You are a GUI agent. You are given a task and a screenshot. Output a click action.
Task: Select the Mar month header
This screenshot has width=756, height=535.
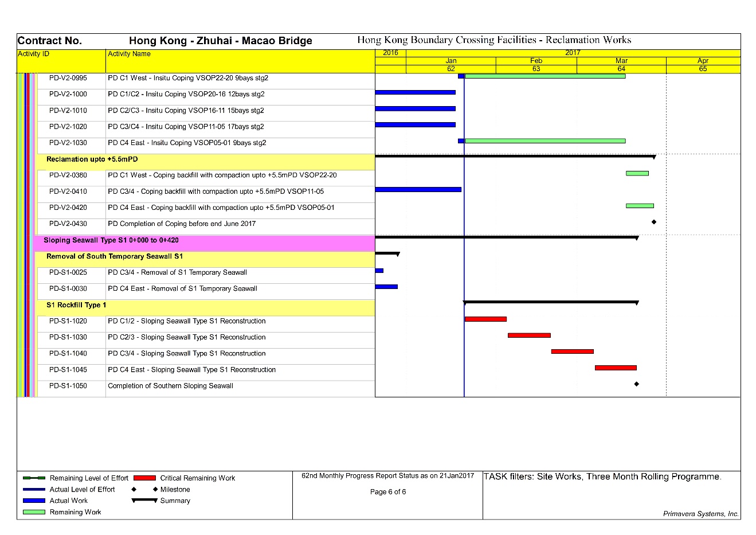pyautogui.click(x=621, y=61)
